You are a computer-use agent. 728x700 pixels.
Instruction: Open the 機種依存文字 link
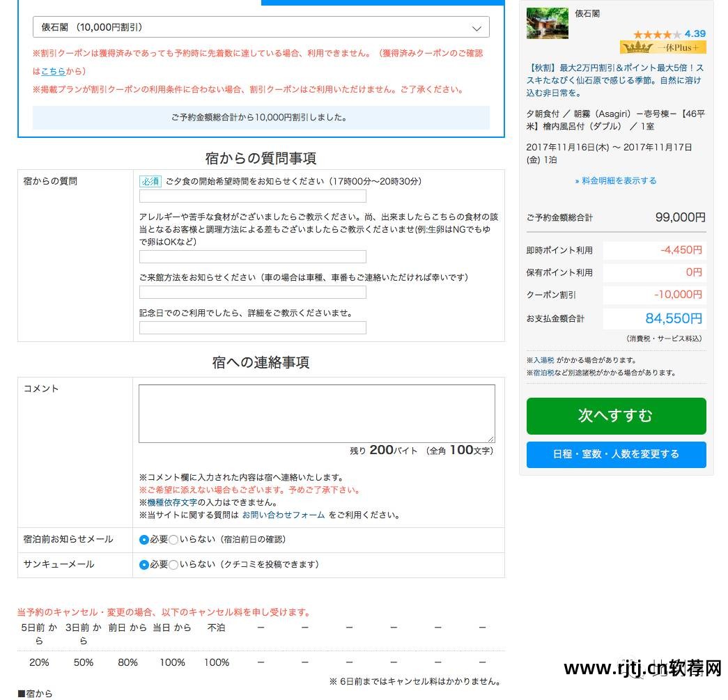click(x=172, y=502)
